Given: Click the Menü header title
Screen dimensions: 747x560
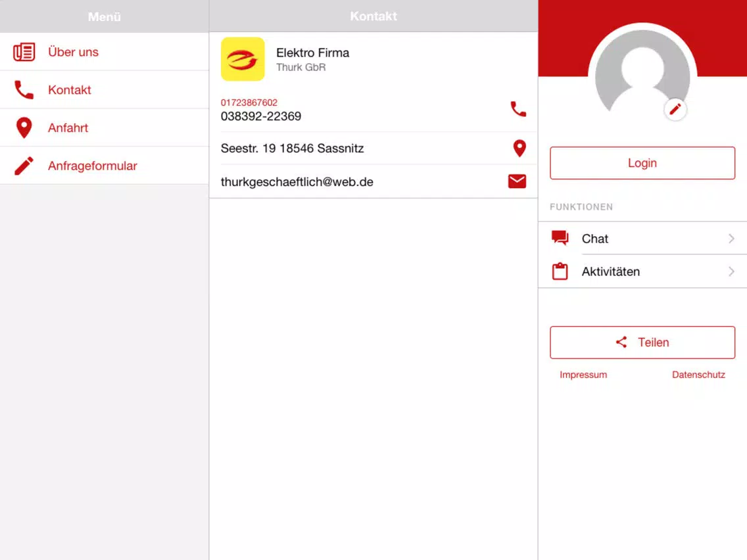Looking at the screenshot, I should click(105, 16).
